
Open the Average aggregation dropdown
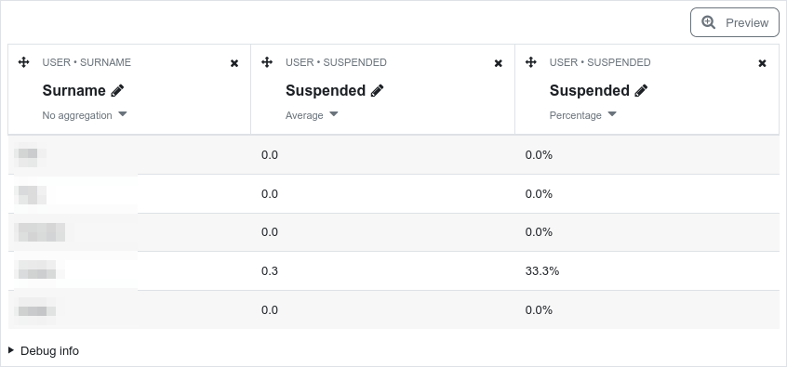pos(312,115)
